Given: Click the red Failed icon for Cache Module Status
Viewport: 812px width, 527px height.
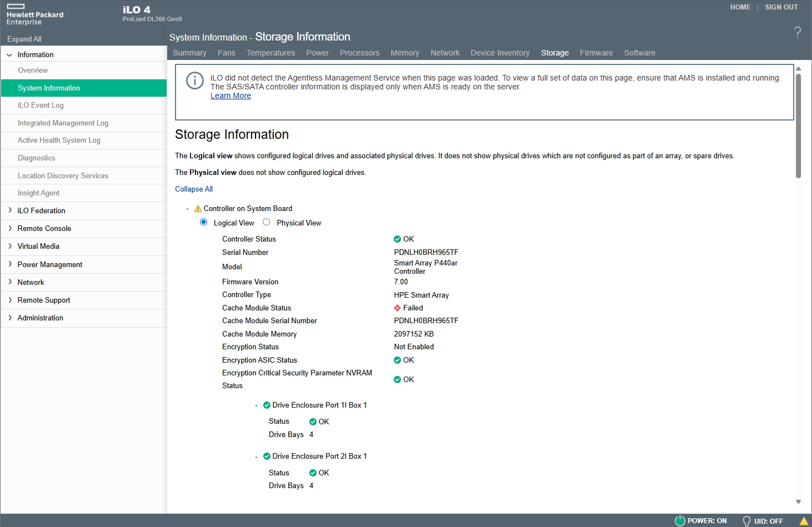Looking at the screenshot, I should pyautogui.click(x=397, y=308).
